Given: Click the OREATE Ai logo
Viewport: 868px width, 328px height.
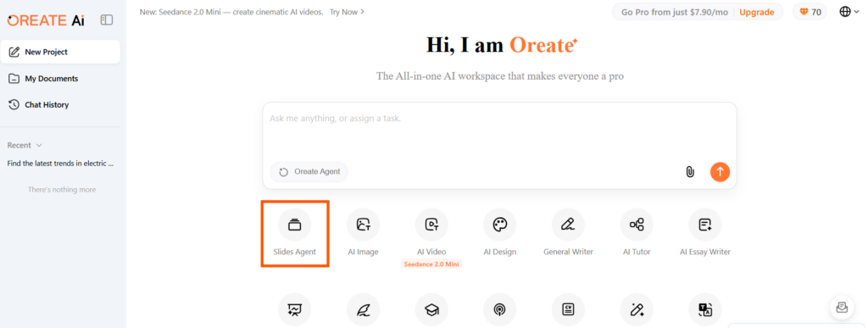Looking at the screenshot, I should [46, 20].
